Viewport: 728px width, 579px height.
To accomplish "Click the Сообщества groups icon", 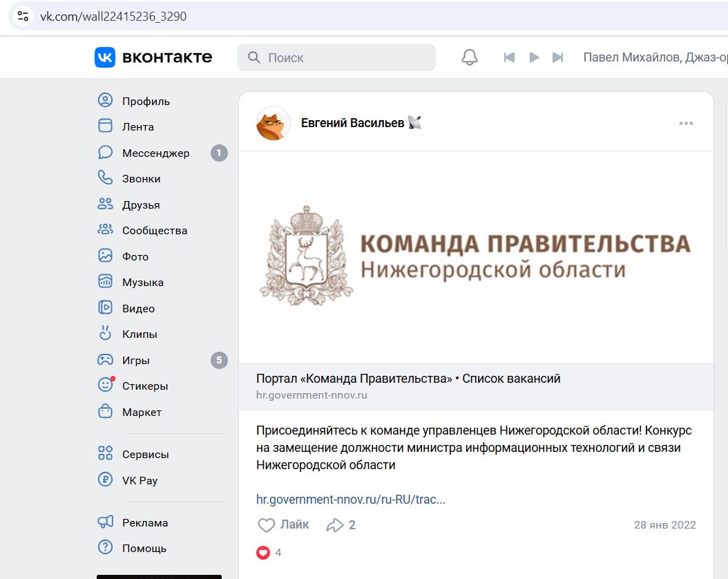I will (106, 229).
